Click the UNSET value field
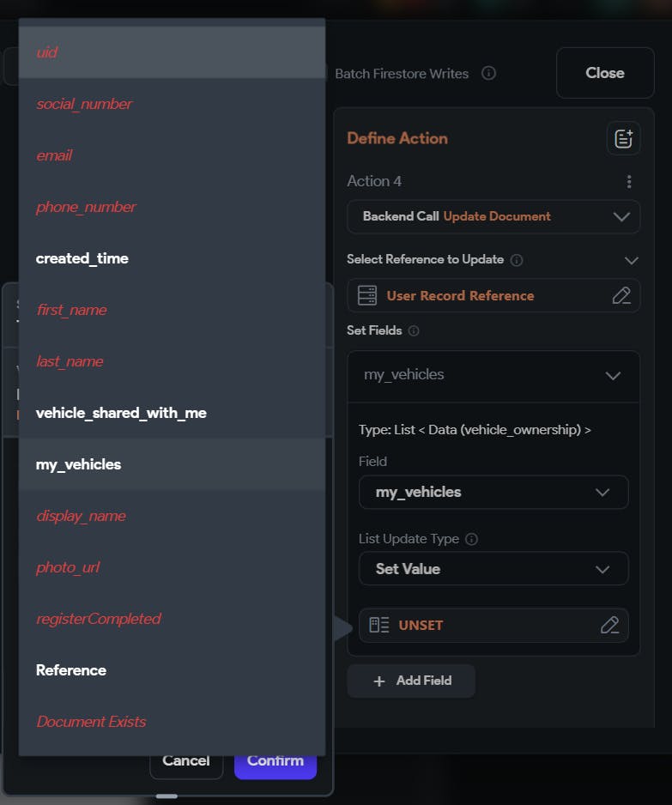The width and height of the screenshot is (672, 805). [481, 625]
